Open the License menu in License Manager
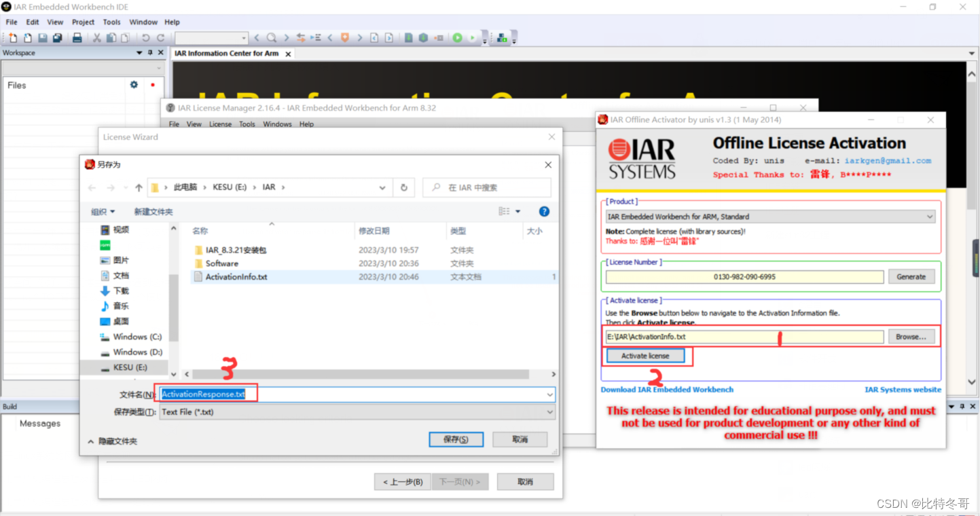 click(220, 124)
